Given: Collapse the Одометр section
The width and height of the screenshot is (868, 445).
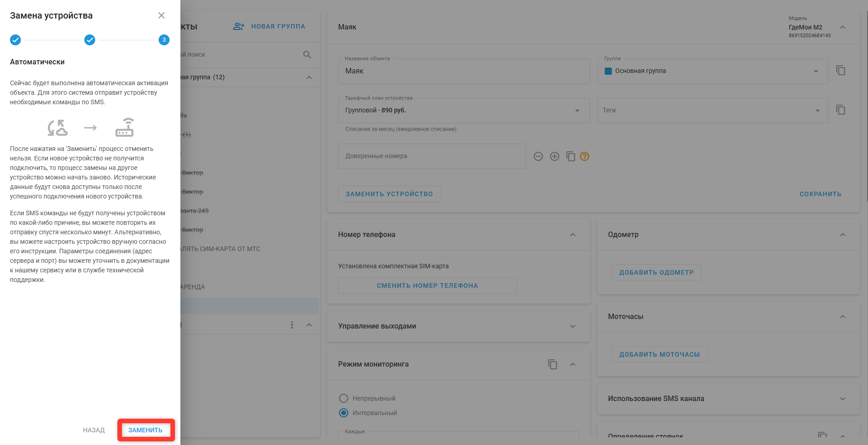Looking at the screenshot, I should (843, 235).
